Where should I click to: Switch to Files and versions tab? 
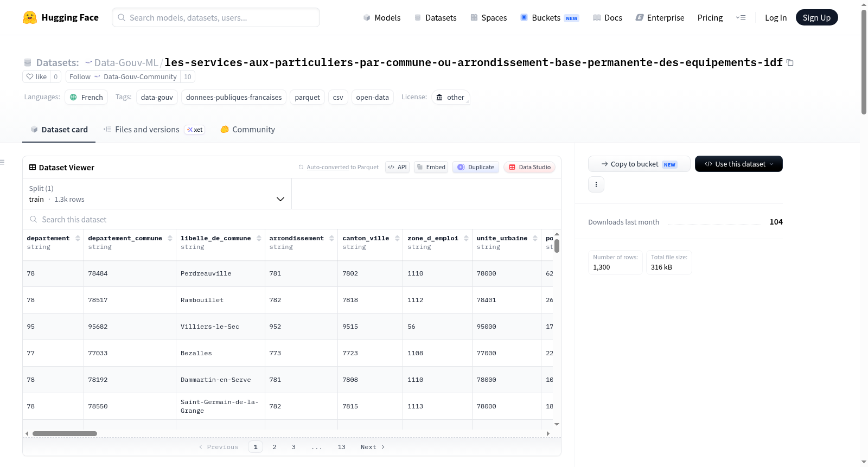(154, 130)
